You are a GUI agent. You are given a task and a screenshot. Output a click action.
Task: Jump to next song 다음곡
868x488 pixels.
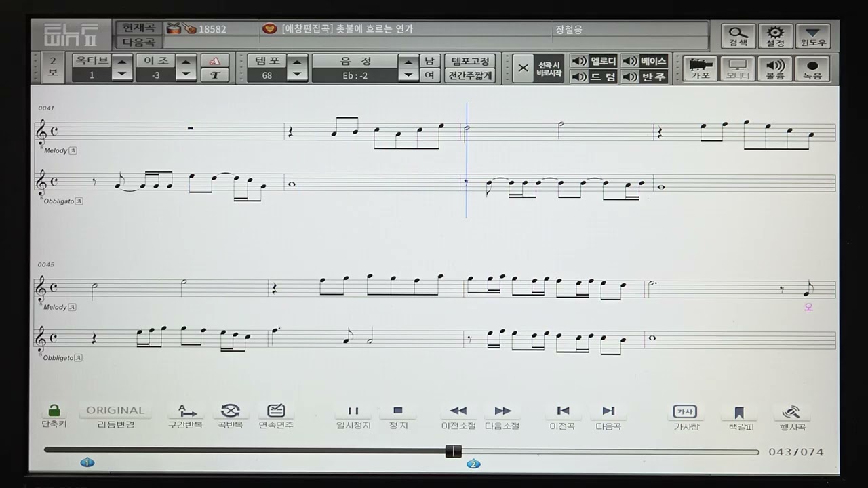[608, 416]
